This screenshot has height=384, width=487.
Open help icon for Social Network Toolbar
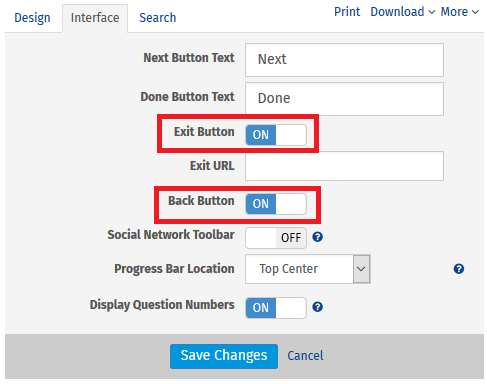click(x=317, y=237)
